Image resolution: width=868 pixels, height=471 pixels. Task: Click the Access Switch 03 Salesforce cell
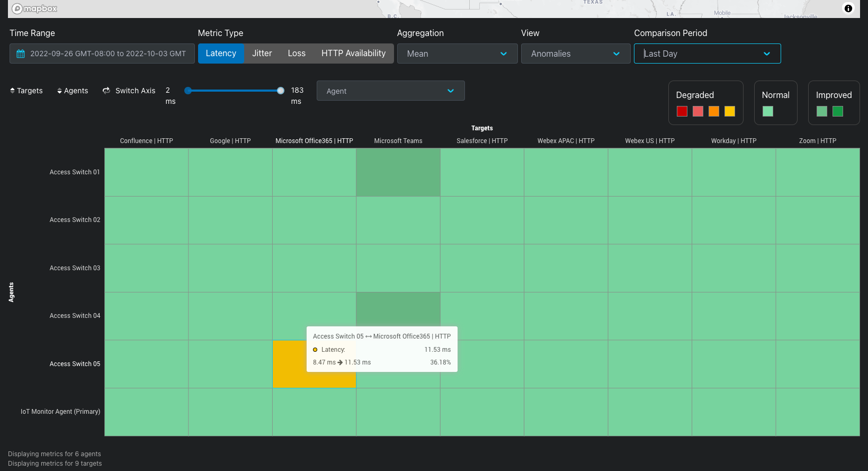click(x=482, y=268)
